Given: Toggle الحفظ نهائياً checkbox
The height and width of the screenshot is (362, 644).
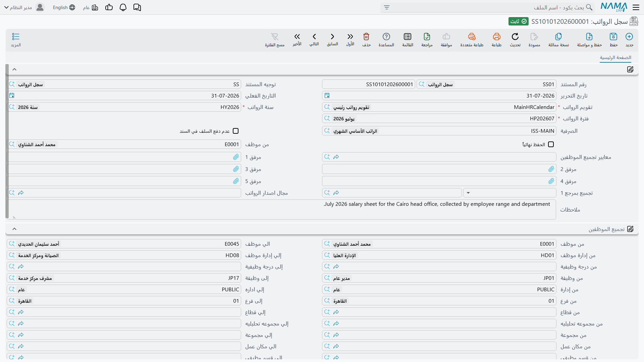Looking at the screenshot, I should pos(551,144).
